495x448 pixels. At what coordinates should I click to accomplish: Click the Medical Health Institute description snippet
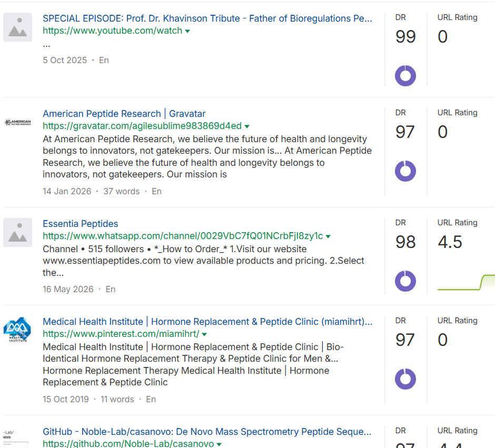(x=193, y=365)
